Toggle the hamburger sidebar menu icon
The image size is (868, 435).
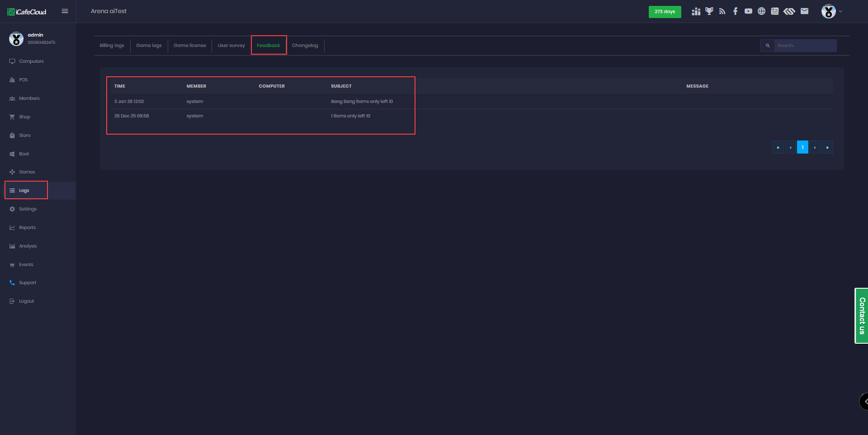pos(65,11)
